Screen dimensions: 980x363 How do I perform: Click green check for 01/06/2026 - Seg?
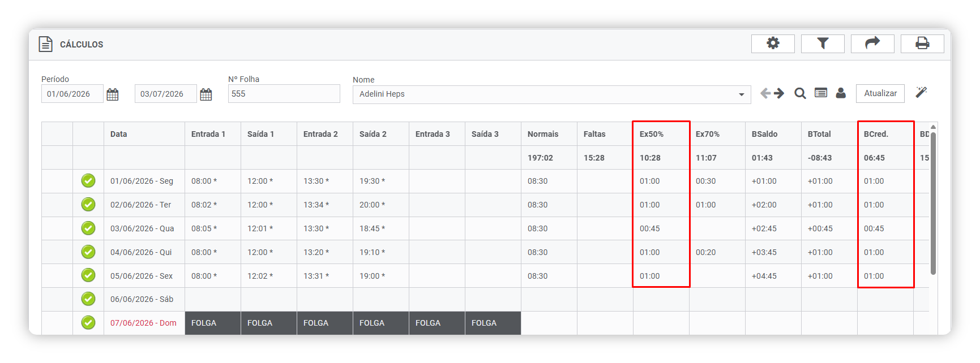(x=88, y=181)
